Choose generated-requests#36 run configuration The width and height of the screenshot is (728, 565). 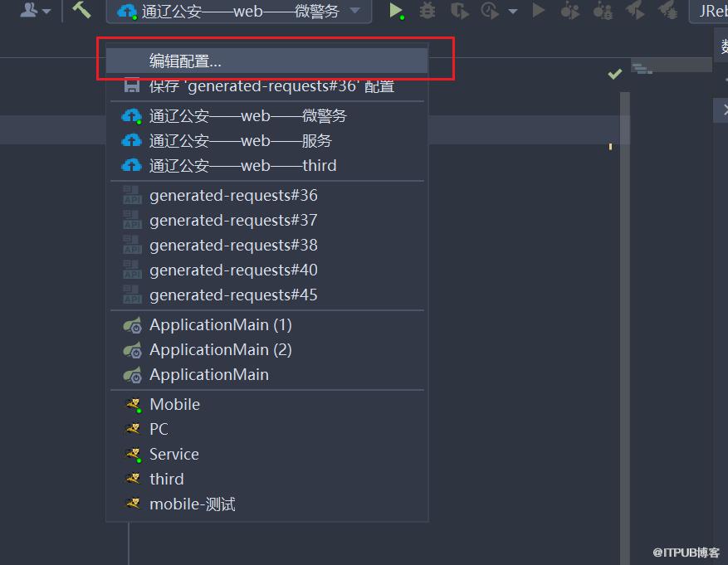[x=267, y=195]
